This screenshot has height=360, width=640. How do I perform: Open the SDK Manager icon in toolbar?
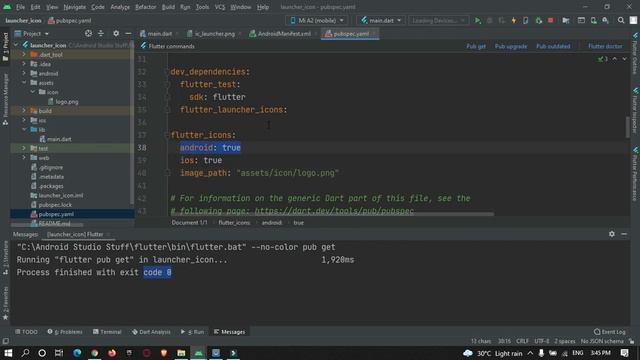[605, 20]
